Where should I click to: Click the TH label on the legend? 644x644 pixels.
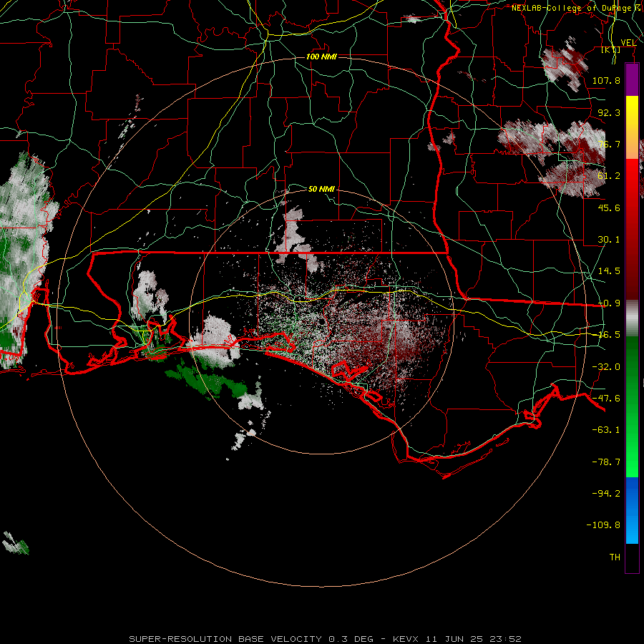tap(615, 557)
